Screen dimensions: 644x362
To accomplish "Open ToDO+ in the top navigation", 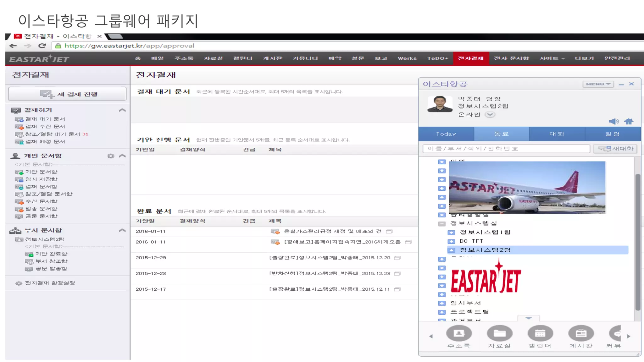I will point(437,58).
